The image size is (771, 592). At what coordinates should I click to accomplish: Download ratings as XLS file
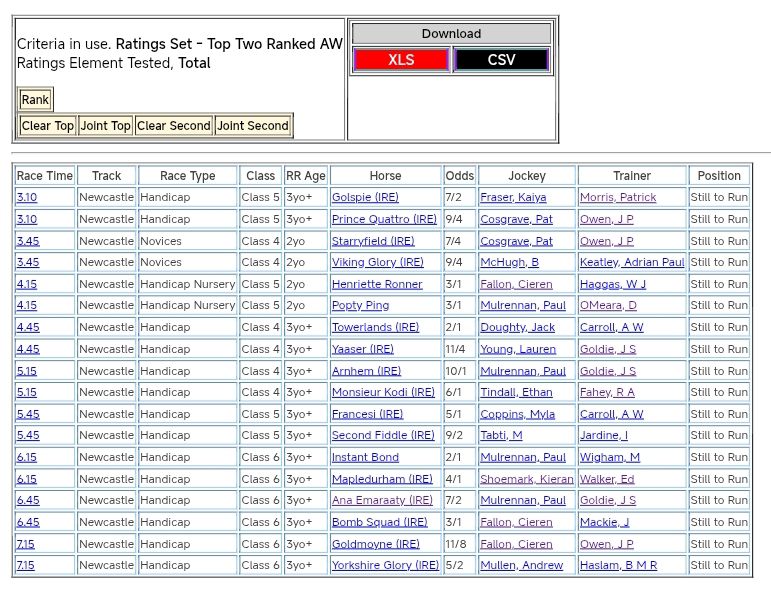click(401, 60)
